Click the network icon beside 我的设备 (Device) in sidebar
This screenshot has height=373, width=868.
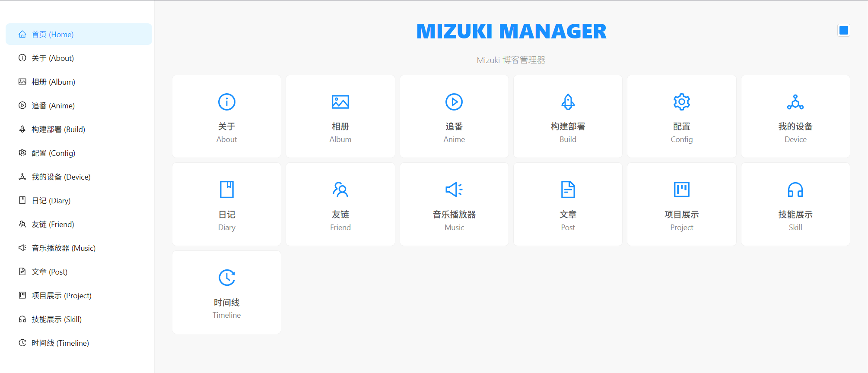(22, 177)
